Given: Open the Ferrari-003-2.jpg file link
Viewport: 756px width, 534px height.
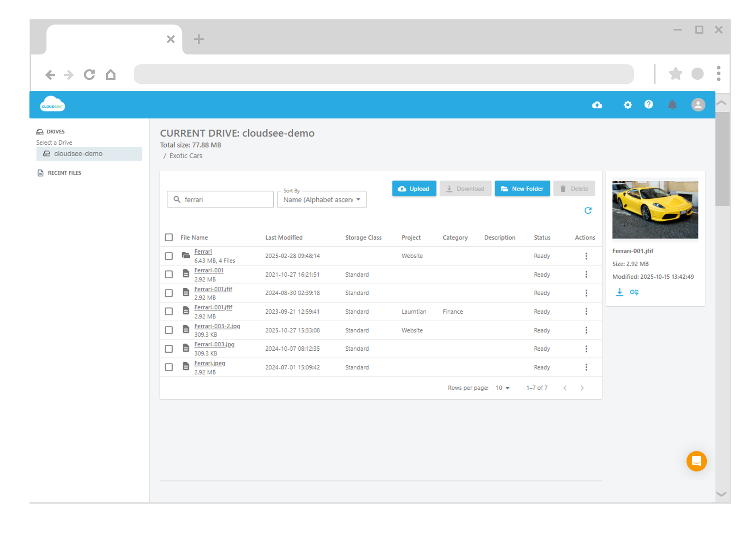Looking at the screenshot, I should 217,326.
